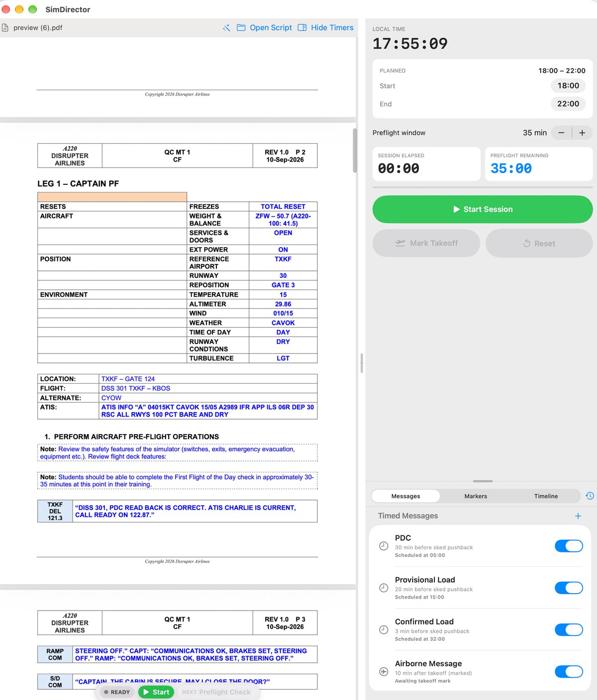Turn off the Confirmed Load toggle
The height and width of the screenshot is (700, 597).
coord(569,629)
